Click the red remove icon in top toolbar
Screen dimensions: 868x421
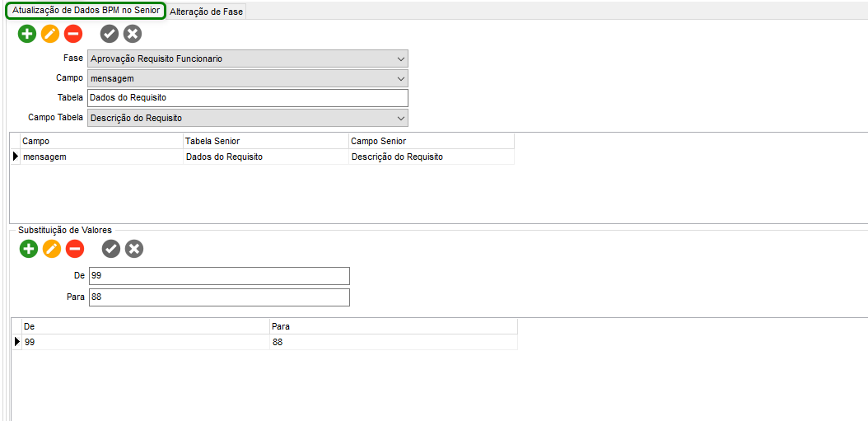click(73, 34)
